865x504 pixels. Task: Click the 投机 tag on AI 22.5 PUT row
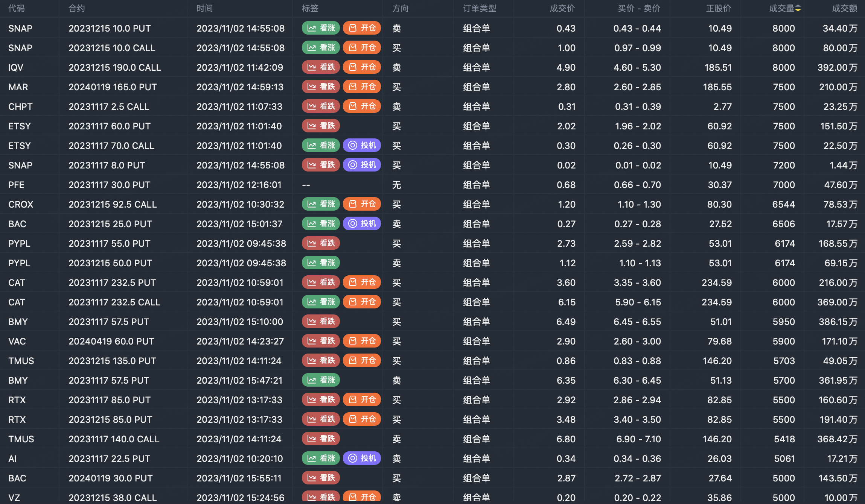pos(362,458)
